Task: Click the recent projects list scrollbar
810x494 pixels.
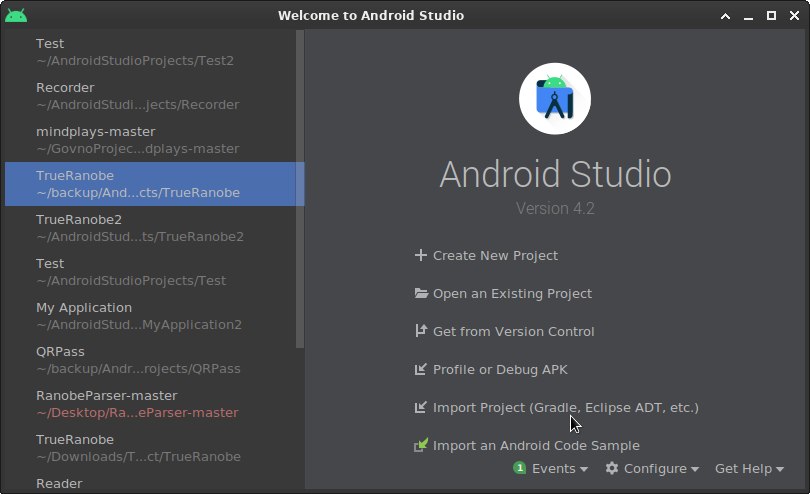Action: [300, 189]
